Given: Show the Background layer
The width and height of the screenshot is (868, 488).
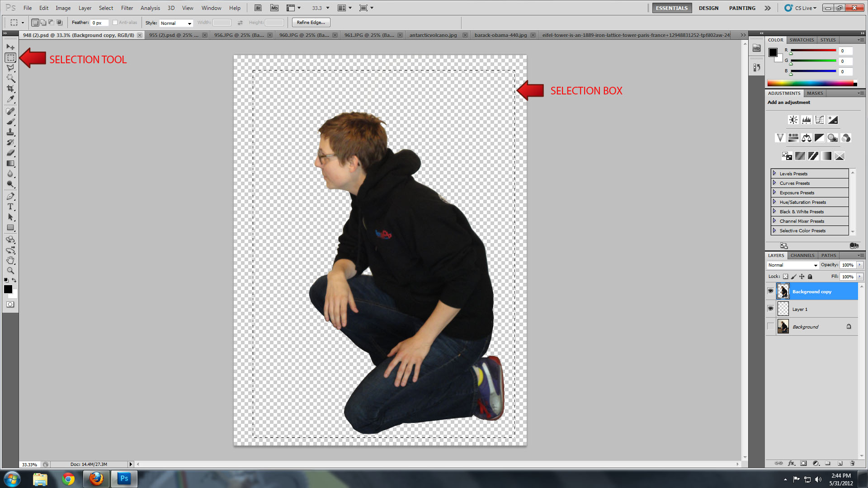Looking at the screenshot, I should (770, 326).
